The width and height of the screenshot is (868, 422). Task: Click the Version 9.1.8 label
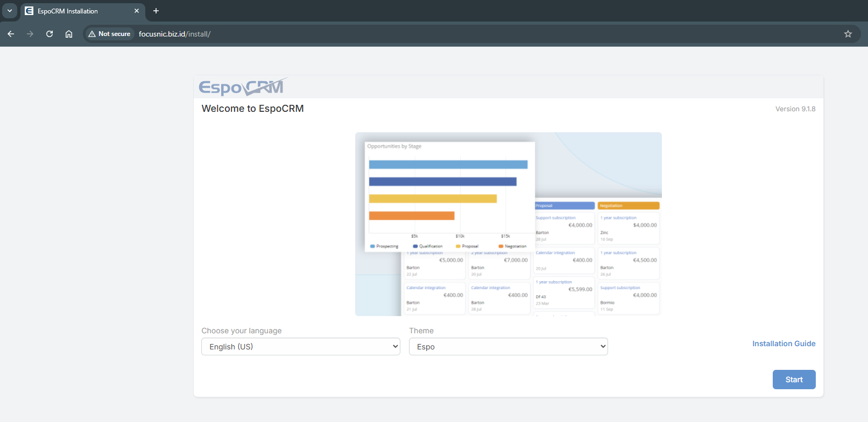[x=795, y=109]
